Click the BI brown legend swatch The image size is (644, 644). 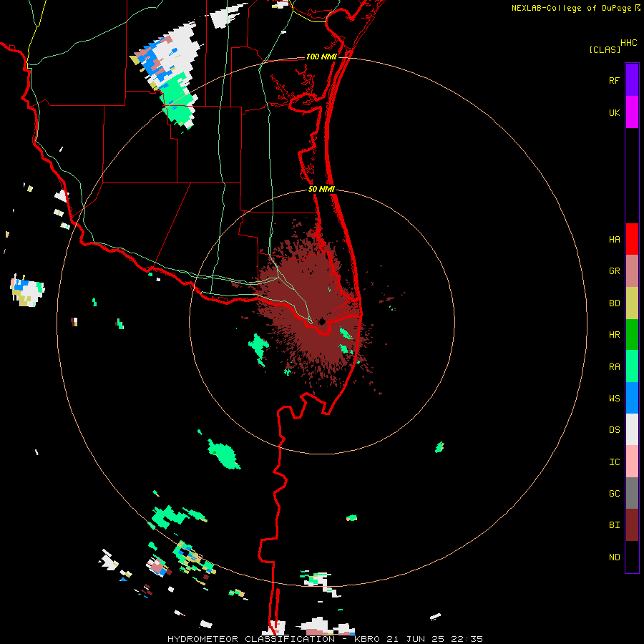[x=632, y=525]
